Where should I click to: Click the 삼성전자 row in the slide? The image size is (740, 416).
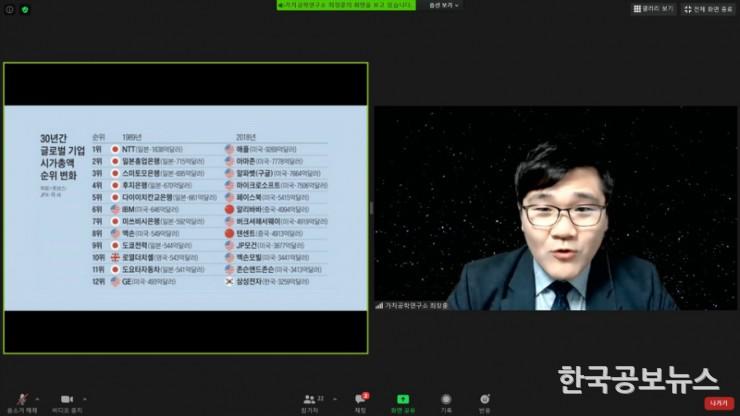(x=268, y=281)
